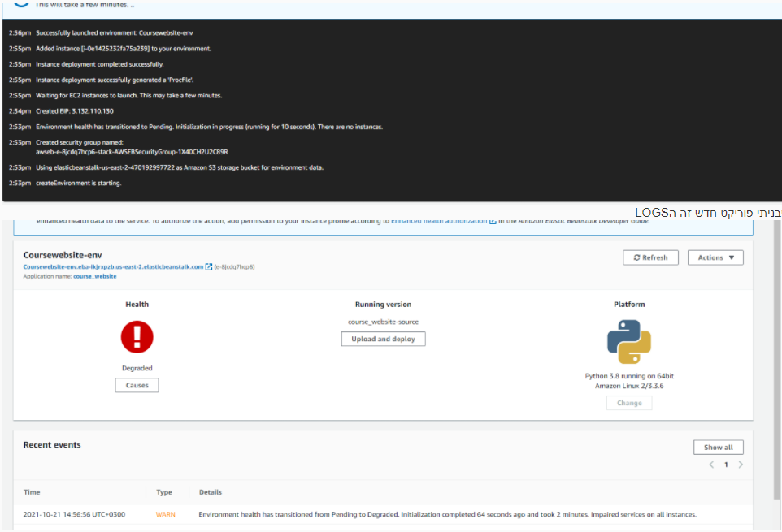Select log line Created security group named
Viewport: 782px width, 532px height.
click(x=132, y=147)
